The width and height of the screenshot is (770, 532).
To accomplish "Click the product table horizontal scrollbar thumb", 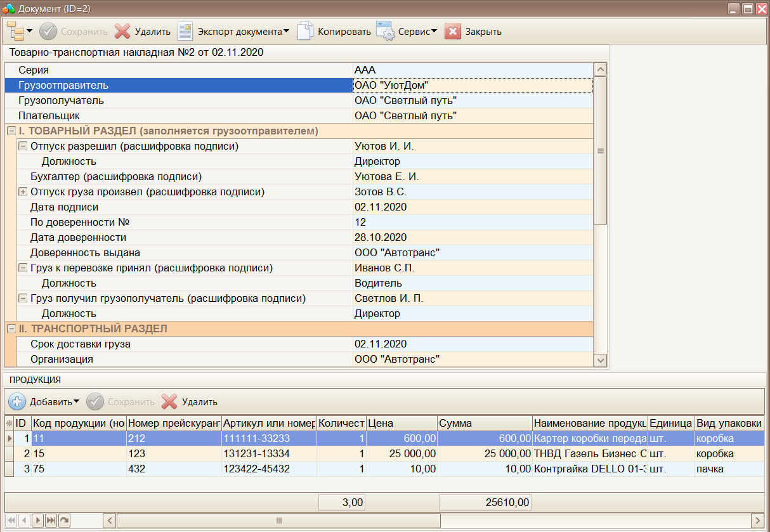I will pyautogui.click(x=278, y=521).
